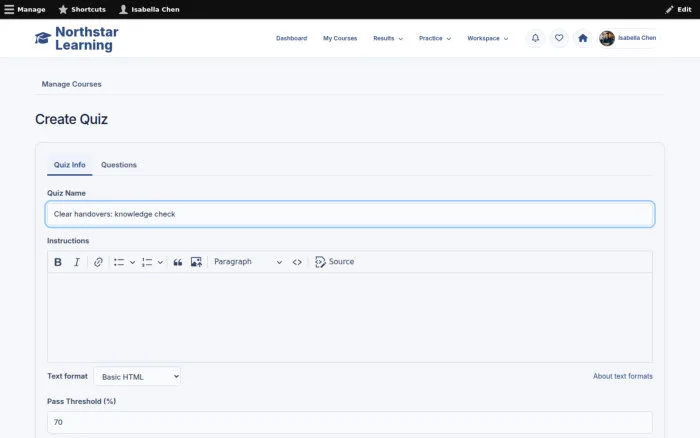
Task: Toggle Source editing mode
Action: click(335, 262)
